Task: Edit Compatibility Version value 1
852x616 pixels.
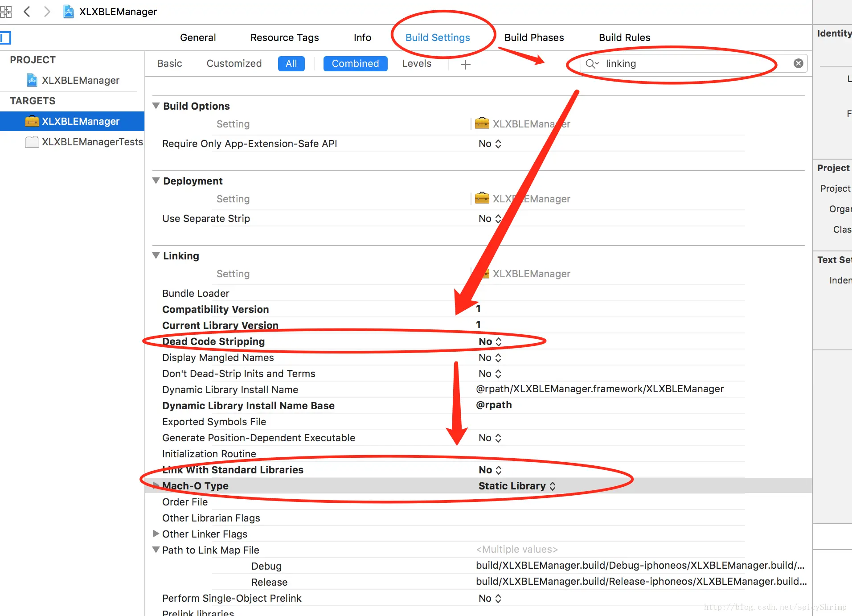Action: 478,308
